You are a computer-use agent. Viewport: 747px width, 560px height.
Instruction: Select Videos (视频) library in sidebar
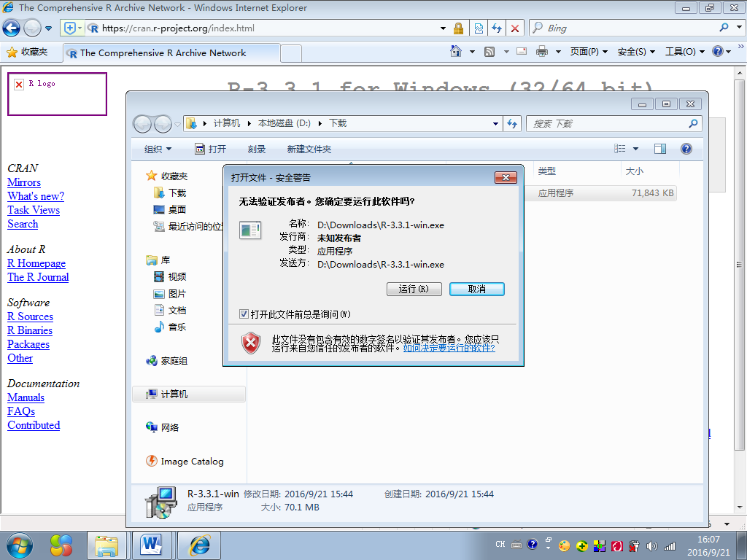point(170,276)
